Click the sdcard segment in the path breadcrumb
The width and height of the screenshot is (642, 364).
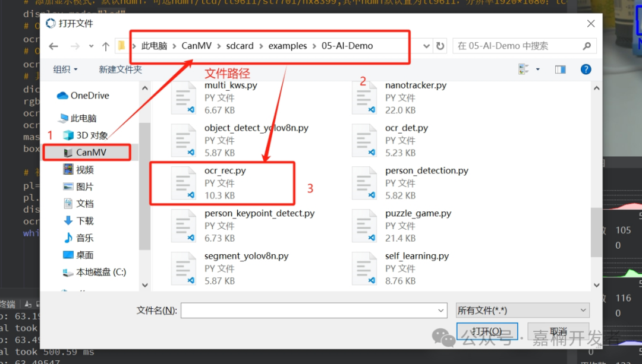(240, 46)
